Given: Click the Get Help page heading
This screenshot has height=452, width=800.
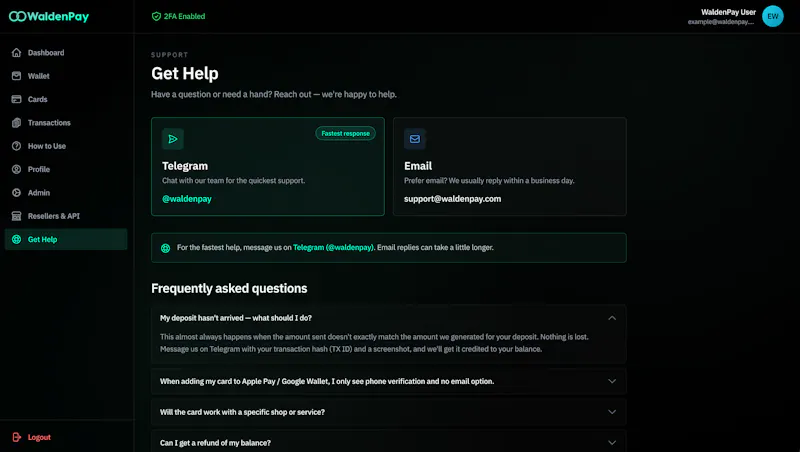Looking at the screenshot, I should pos(185,73).
